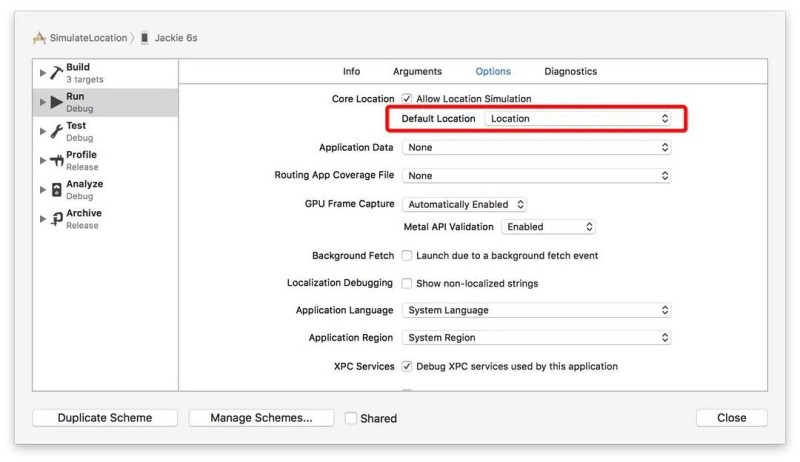Select the Archive icon in sidebar

point(57,219)
